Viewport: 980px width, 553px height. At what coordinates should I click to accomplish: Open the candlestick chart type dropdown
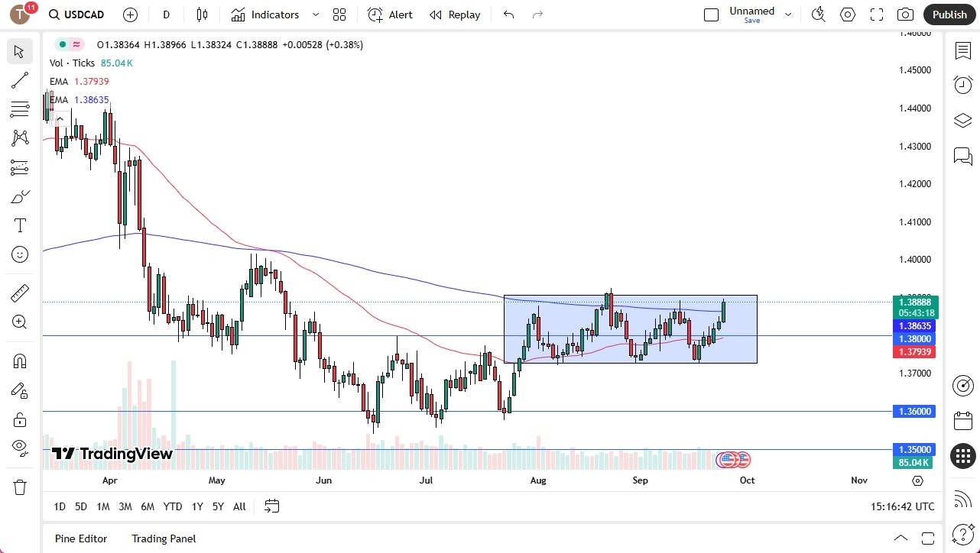click(202, 14)
